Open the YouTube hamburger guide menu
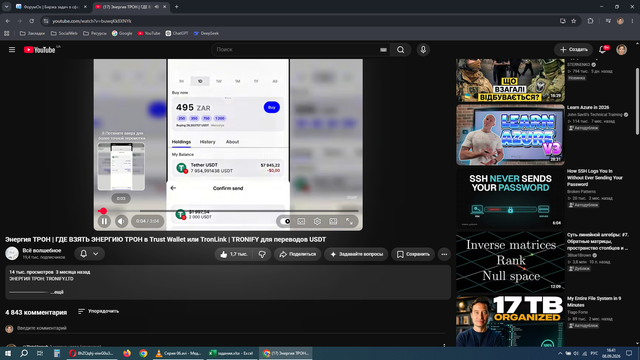The width and height of the screenshot is (640, 360). [x=12, y=50]
